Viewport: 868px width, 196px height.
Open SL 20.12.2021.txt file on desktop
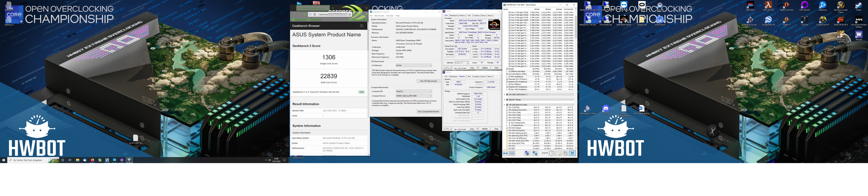pyautogui.click(x=135, y=139)
